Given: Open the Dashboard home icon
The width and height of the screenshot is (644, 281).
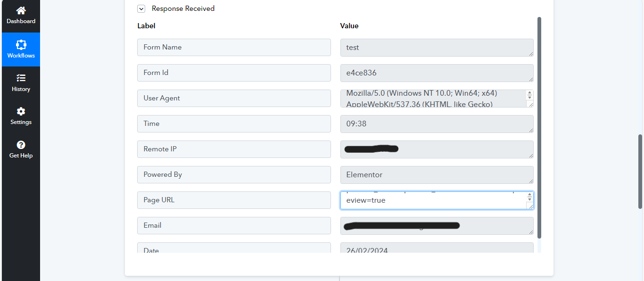Looking at the screenshot, I should (21, 11).
